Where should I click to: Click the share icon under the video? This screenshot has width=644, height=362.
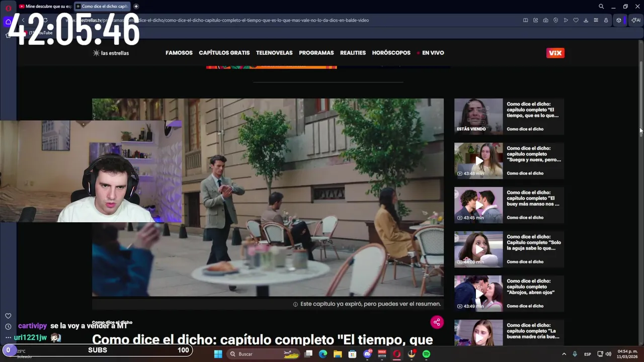pos(437,322)
